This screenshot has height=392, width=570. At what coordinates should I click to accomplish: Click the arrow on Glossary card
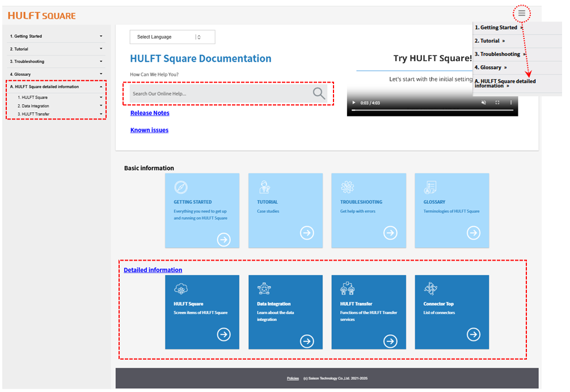coord(474,233)
